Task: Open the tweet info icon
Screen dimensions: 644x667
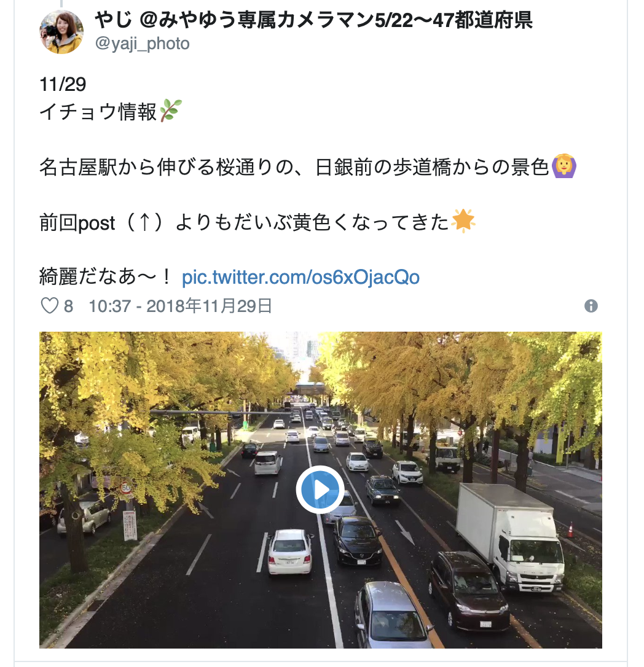Action: pos(591,306)
